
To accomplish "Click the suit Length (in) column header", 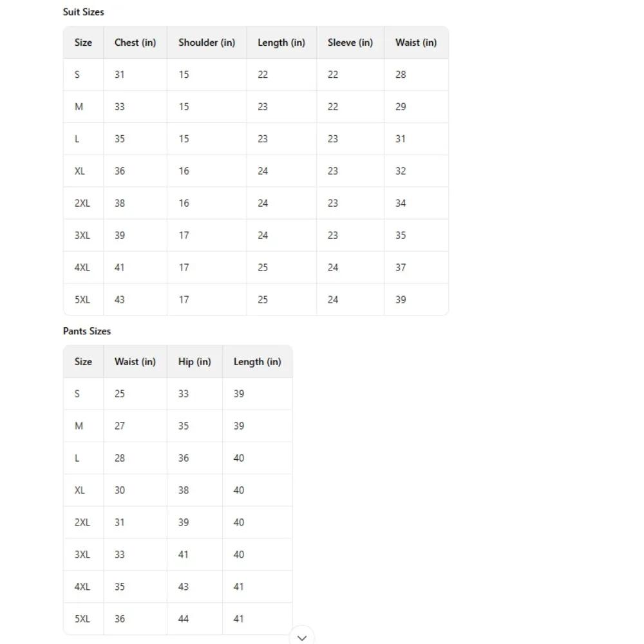I will click(x=281, y=43).
